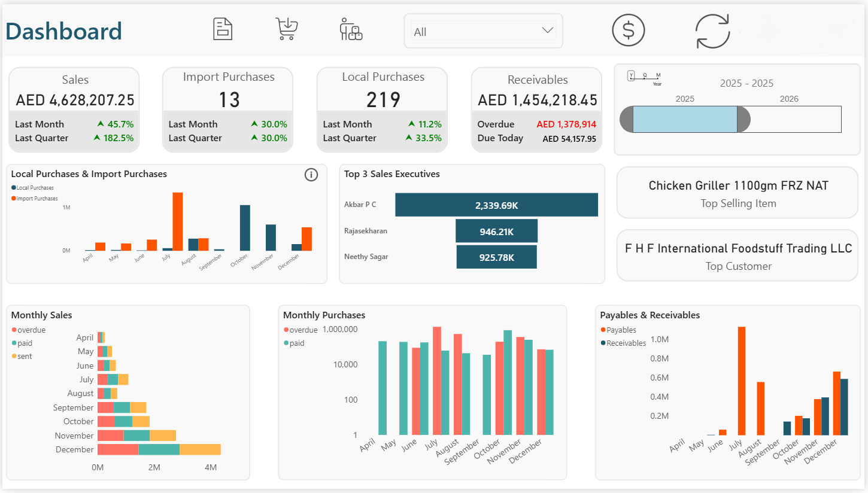
Task: Open the documents report icon in the header
Action: click(x=223, y=28)
